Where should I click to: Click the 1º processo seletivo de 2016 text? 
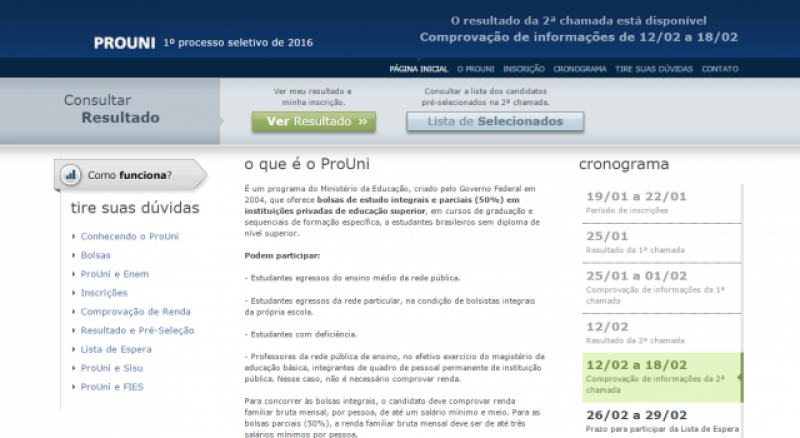pos(238,43)
